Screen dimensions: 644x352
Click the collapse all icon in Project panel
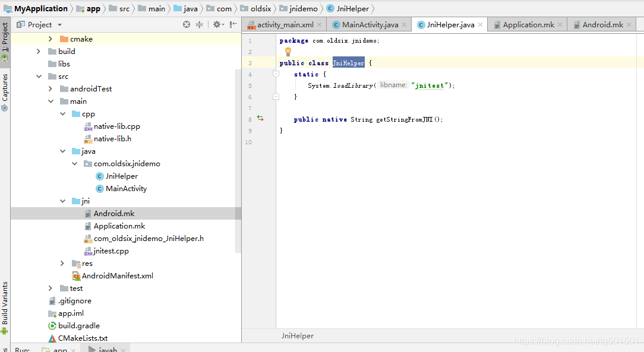199,24
